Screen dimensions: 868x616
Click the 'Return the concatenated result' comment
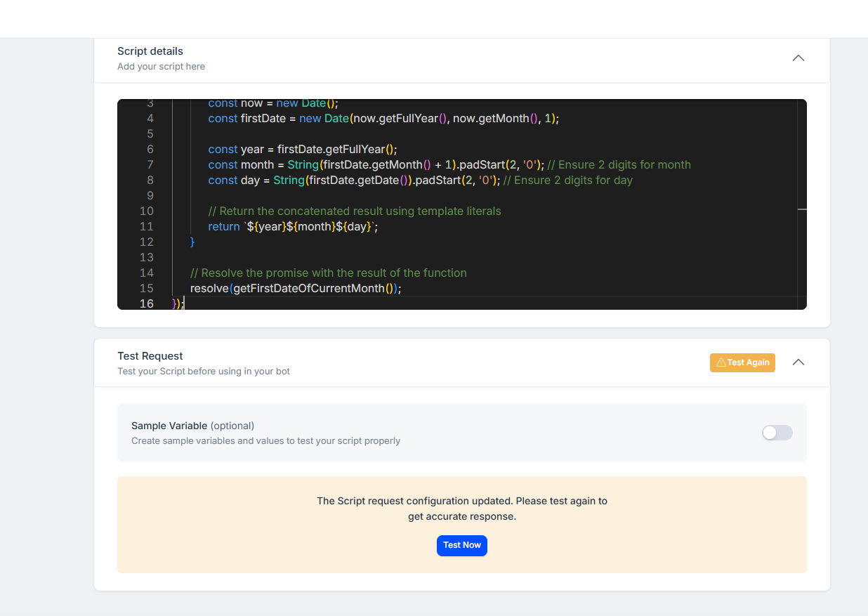[355, 211]
